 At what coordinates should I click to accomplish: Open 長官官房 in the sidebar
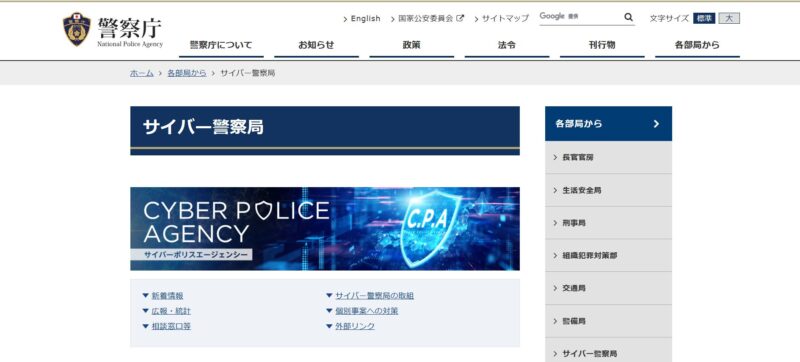pos(608,158)
